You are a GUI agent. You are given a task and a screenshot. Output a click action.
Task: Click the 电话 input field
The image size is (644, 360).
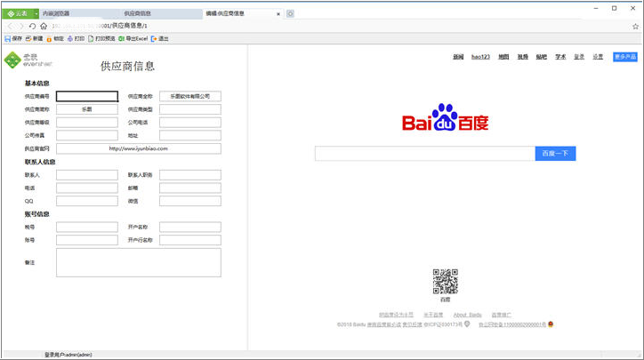[87, 188]
